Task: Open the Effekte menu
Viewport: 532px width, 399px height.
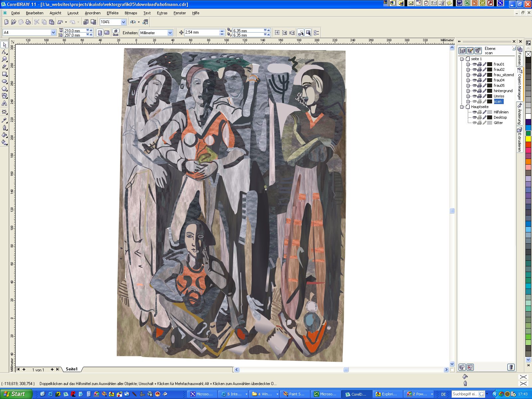Action: (x=112, y=13)
